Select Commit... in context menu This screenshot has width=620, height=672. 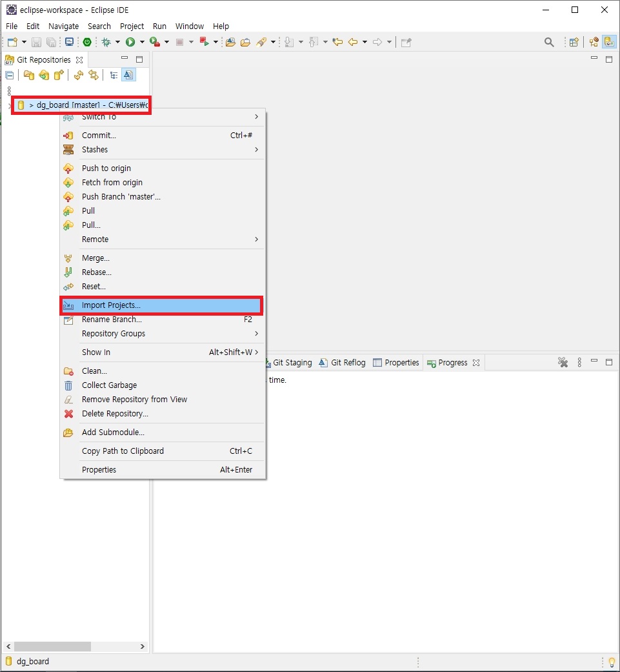163,136
